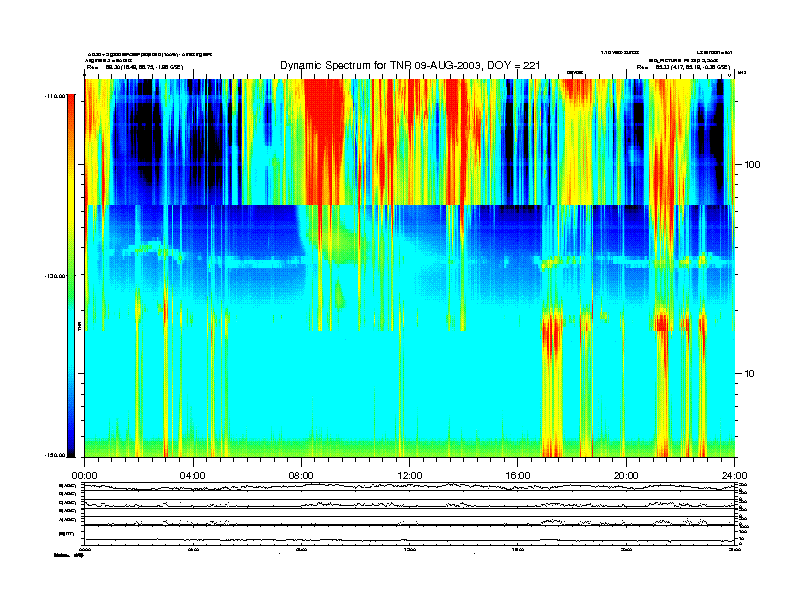This screenshot has width=792, height=612.
Task: Click the first line plot in lower panel
Action: coord(409,487)
